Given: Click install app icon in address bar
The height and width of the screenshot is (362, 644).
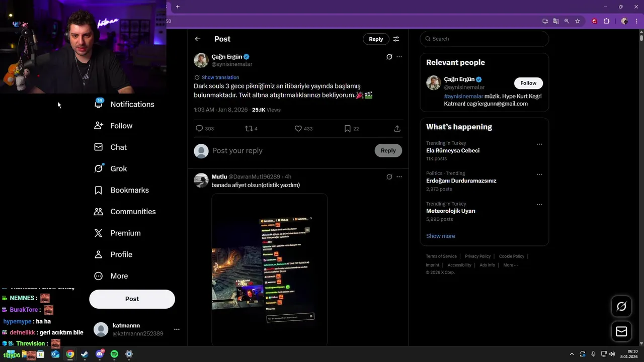Looking at the screenshot, I should click(x=545, y=21).
